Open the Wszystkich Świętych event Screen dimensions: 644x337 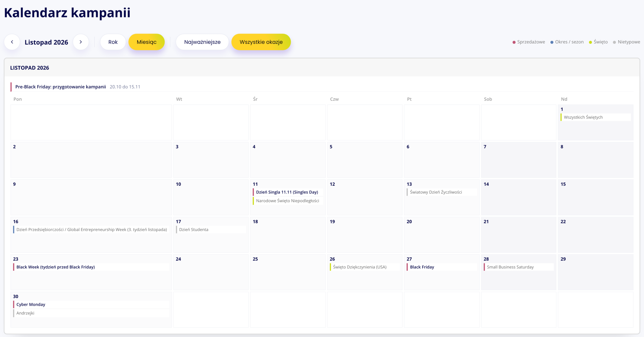point(596,117)
